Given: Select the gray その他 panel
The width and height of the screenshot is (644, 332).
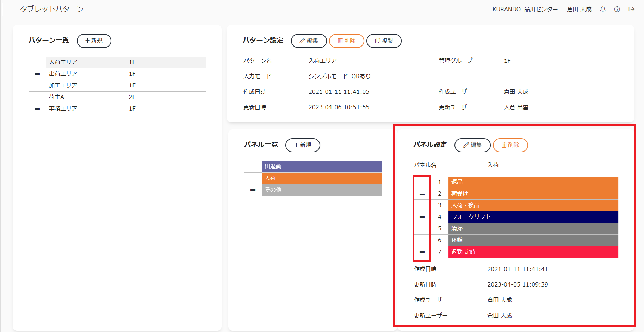Looking at the screenshot, I should (x=322, y=190).
